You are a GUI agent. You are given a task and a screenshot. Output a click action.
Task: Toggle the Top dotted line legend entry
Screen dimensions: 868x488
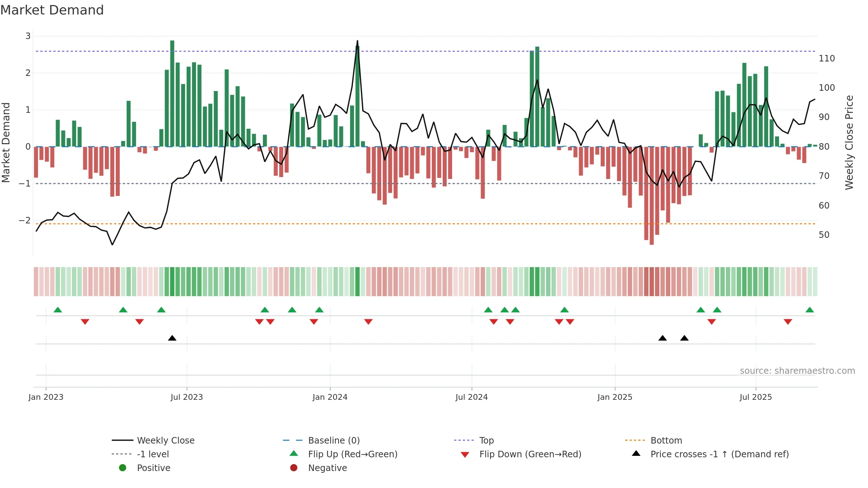click(474, 440)
